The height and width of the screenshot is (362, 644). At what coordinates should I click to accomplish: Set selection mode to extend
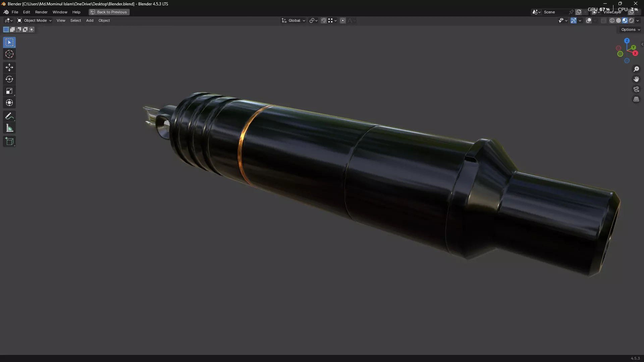point(12,30)
